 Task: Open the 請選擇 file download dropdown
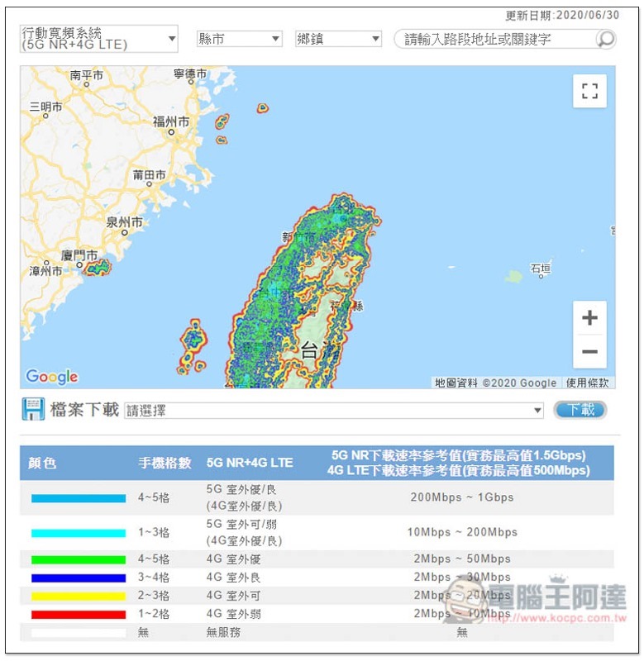click(334, 411)
